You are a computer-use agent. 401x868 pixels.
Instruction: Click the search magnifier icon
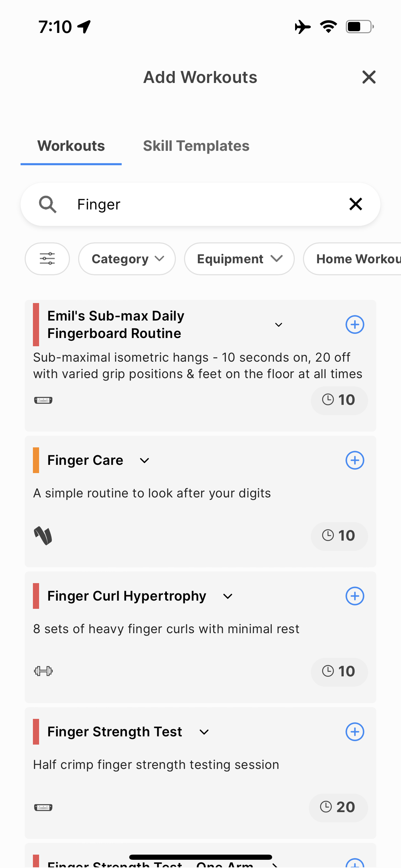[48, 204]
